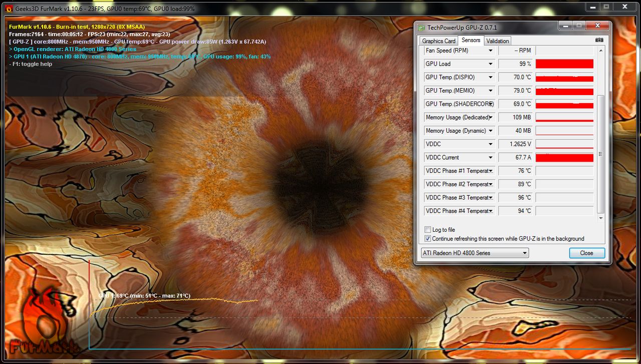
Task: Close the FurMark window
Action: point(625,7)
